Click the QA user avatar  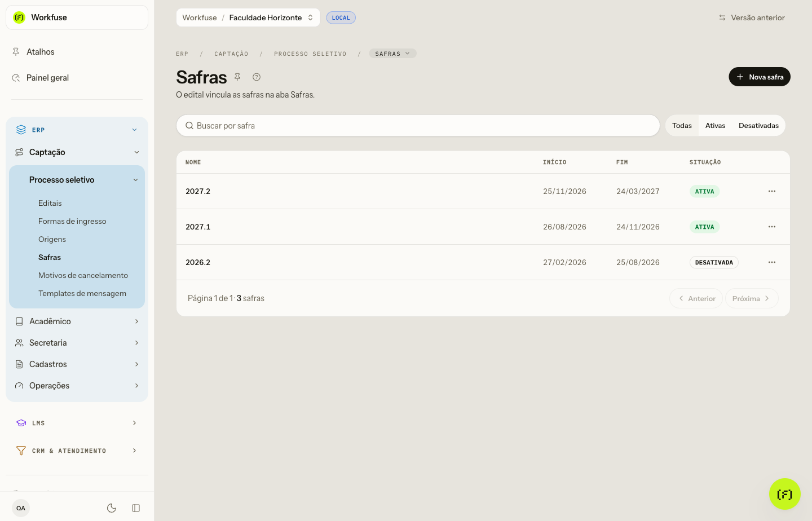(x=21, y=508)
